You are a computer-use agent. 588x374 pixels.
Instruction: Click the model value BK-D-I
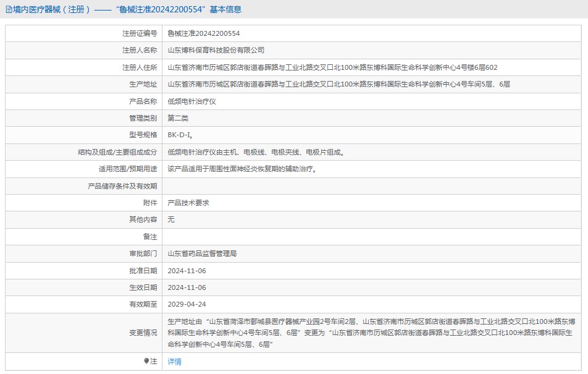(x=180, y=135)
